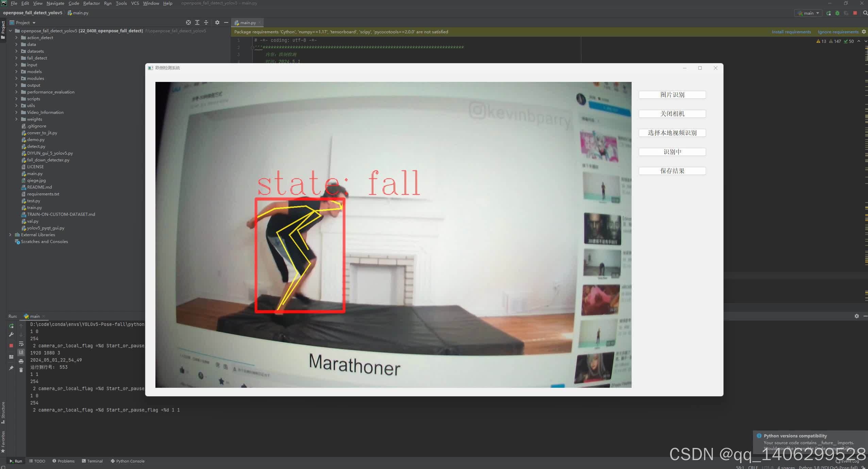Click the trash icon to clear console
The width and height of the screenshot is (868, 469).
21,370
